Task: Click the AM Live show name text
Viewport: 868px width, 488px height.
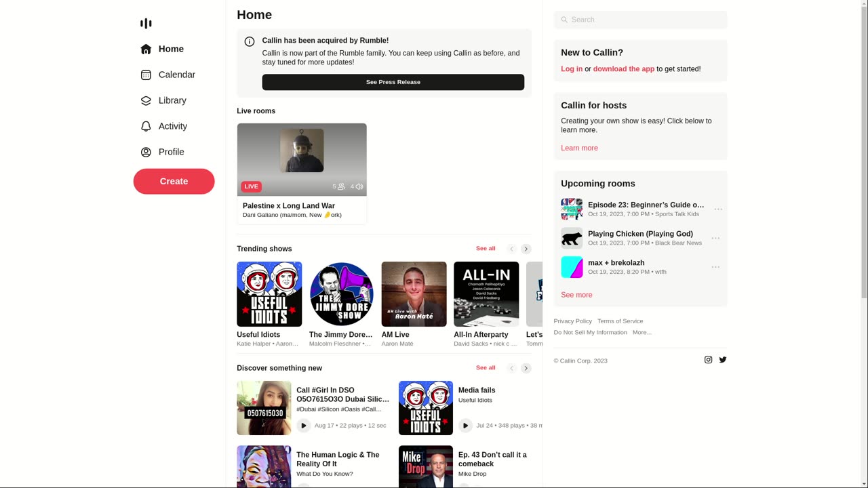Action: click(395, 335)
